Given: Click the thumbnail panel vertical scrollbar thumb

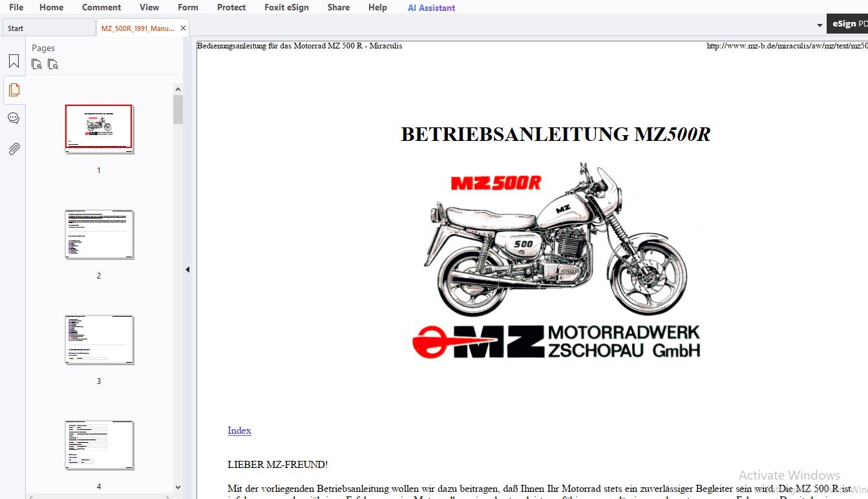Looking at the screenshot, I should [x=178, y=109].
